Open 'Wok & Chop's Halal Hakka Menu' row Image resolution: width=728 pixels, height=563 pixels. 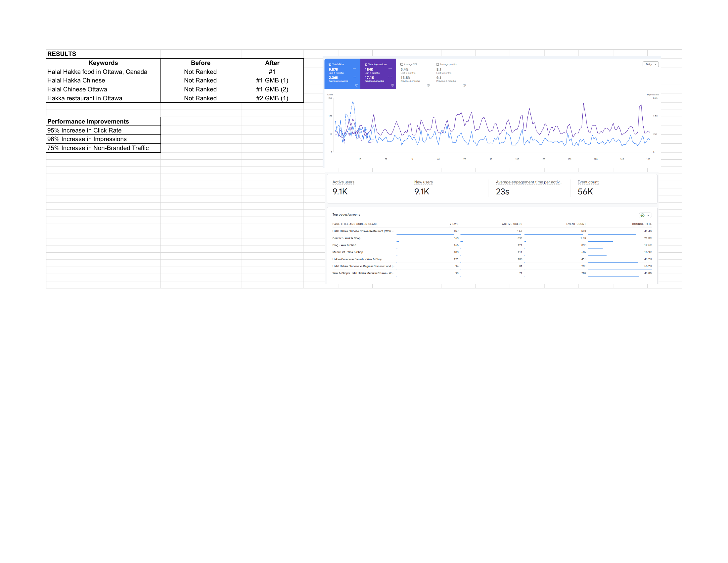click(492, 273)
